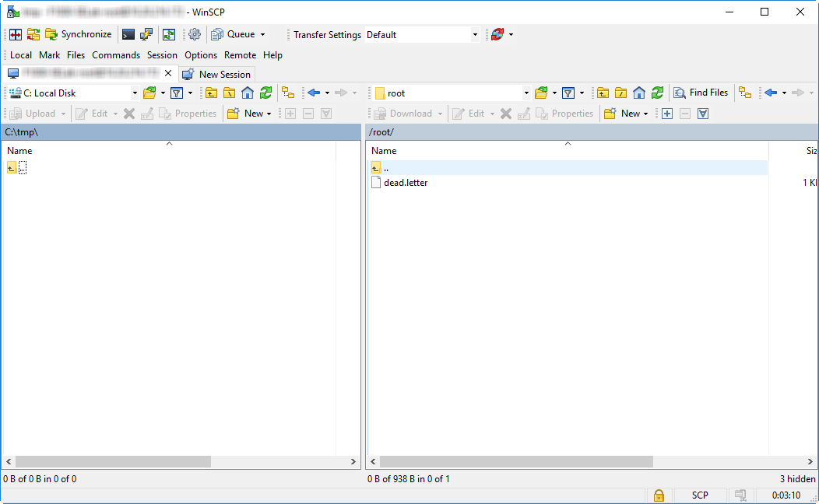819x504 pixels.
Task: Click the Synchronize button
Action: (78, 34)
